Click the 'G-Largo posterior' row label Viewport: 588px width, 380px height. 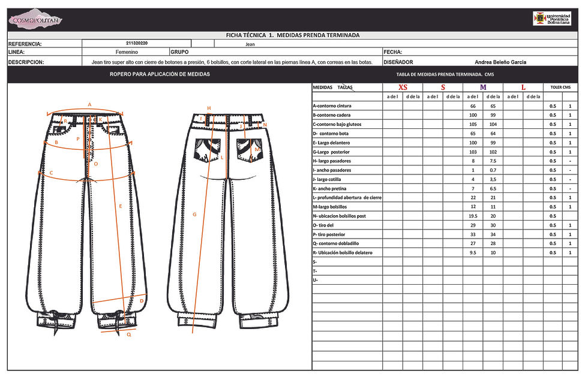coord(331,152)
